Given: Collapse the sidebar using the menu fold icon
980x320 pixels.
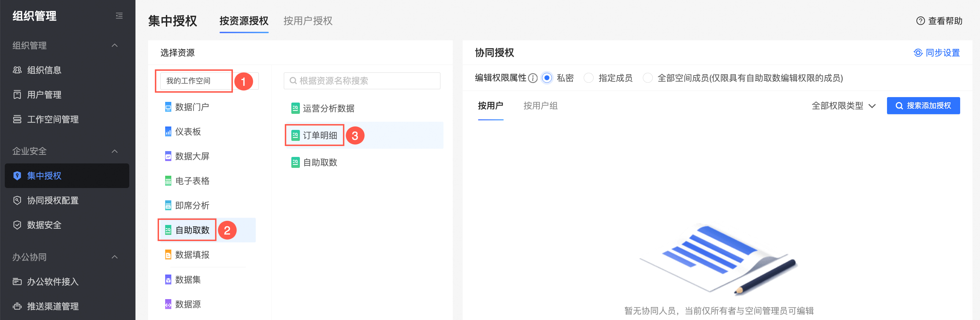Looking at the screenshot, I should click(x=119, y=16).
